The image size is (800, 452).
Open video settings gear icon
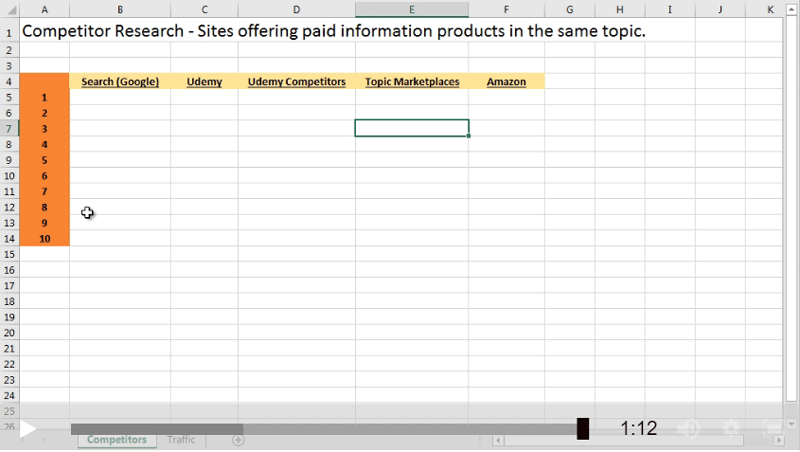point(731,429)
